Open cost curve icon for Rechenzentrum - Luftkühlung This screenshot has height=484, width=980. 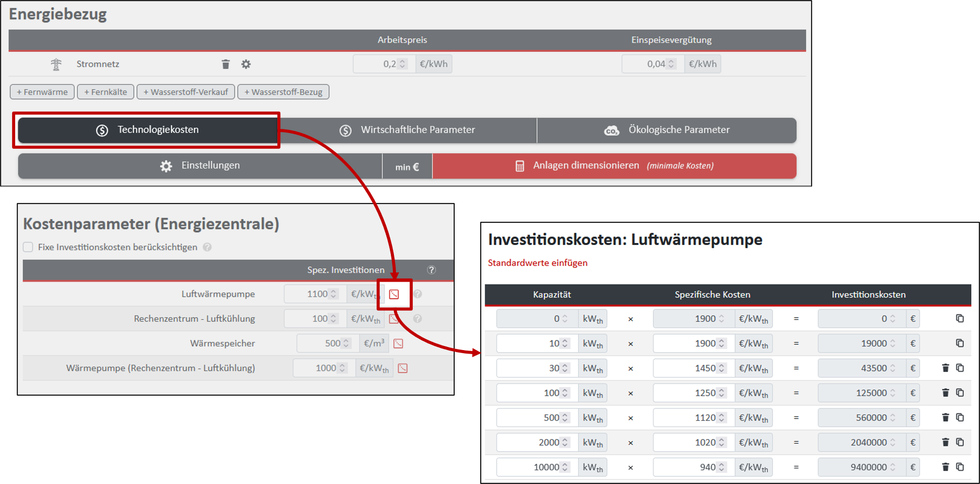[393, 319]
